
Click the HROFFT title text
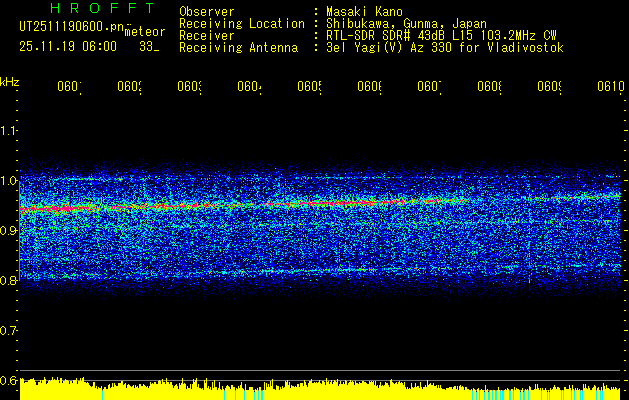(102, 8)
